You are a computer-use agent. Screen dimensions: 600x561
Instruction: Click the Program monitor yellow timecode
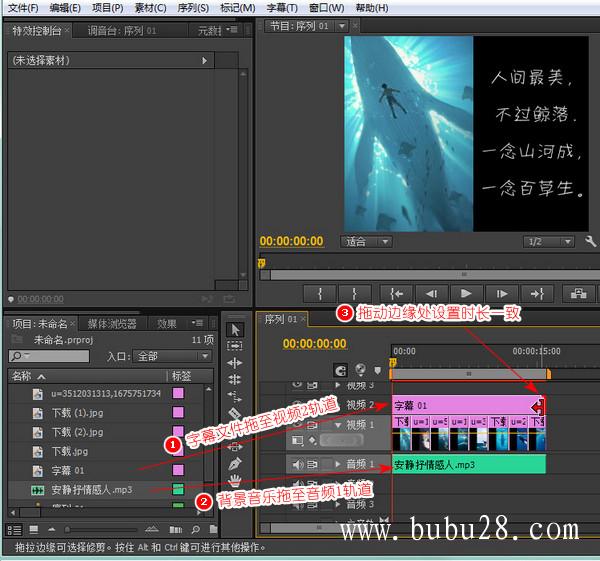(292, 241)
